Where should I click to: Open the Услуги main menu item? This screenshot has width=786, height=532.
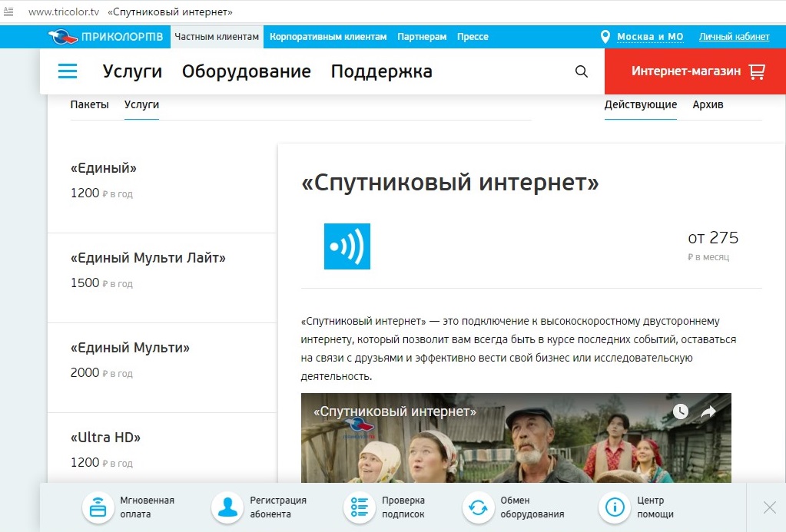coord(132,71)
